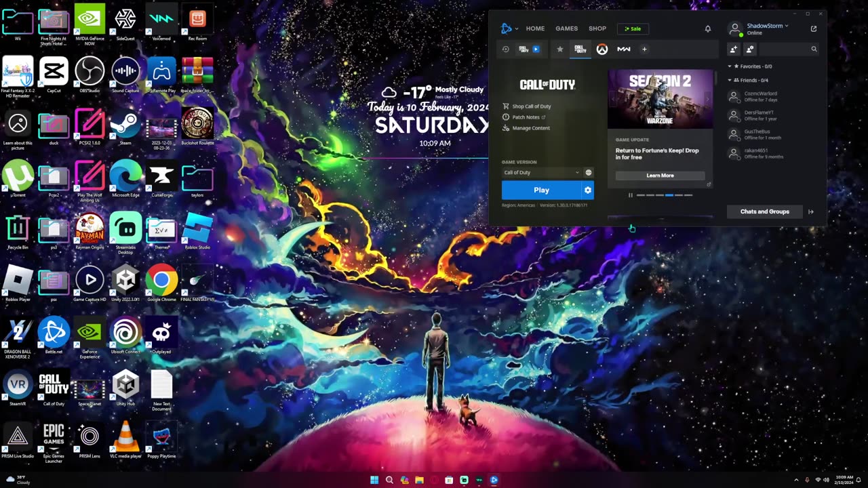Click the Add a Friend icon
868x488 pixels.
pos(733,49)
